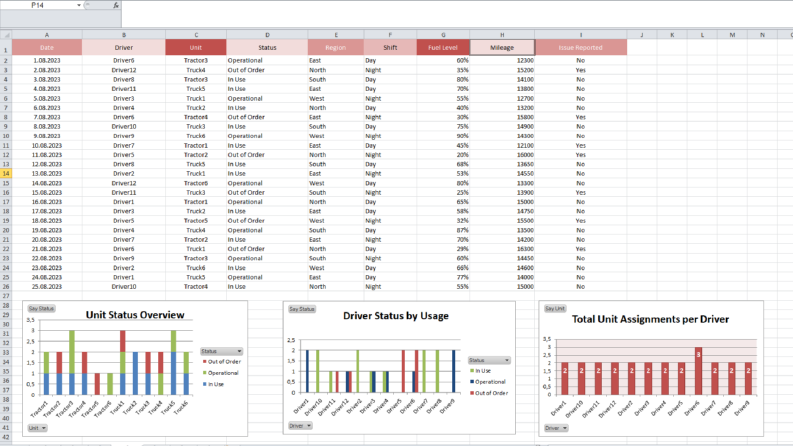Viewport: 793px width, 446px height.
Task: Open the Unit field dropdown on Unit Status chart
Action: coord(37,428)
